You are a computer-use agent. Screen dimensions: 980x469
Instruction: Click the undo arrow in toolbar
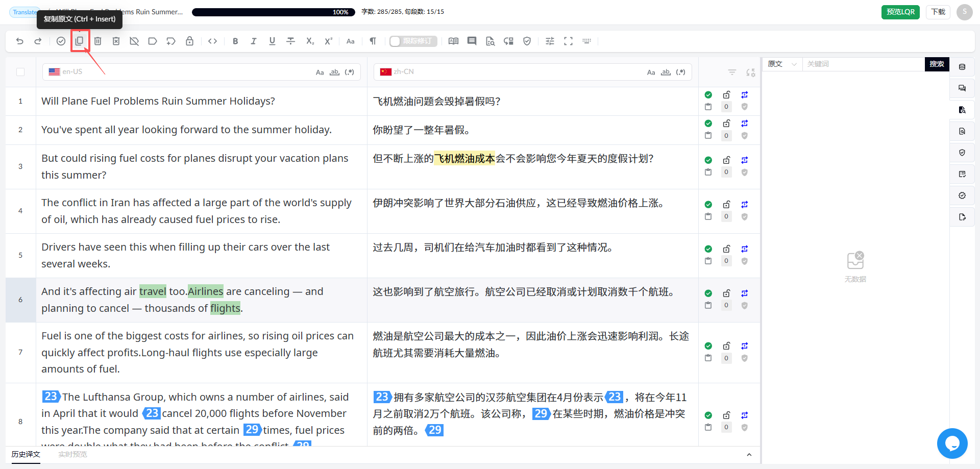(x=20, y=41)
